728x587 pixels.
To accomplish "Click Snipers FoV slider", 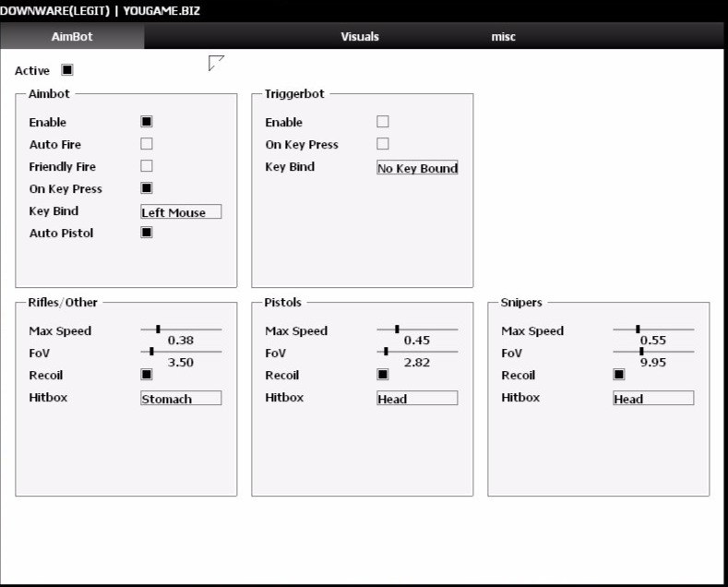I will 653,352.
